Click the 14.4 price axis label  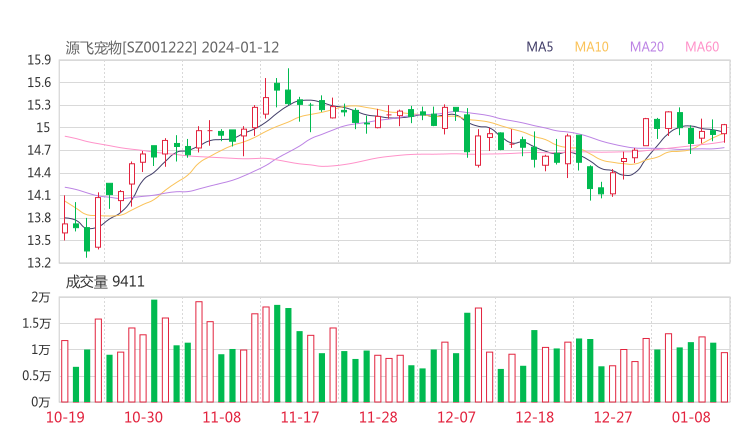(39, 173)
